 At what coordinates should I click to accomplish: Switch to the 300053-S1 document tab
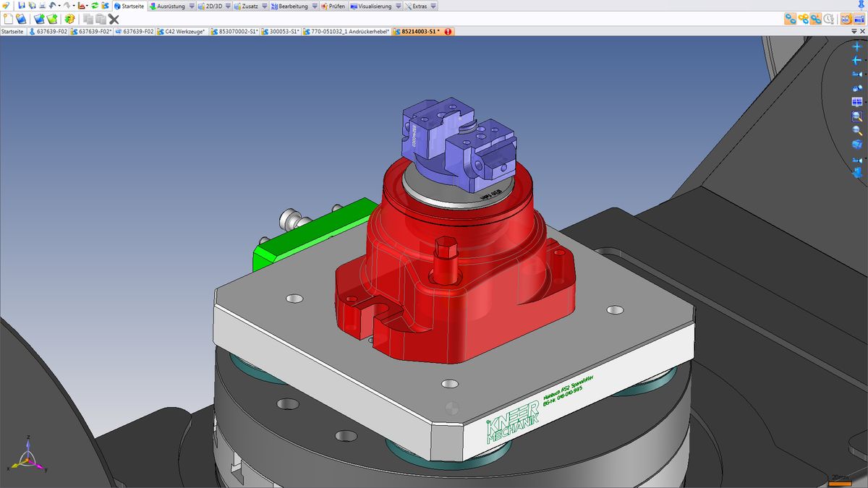(x=280, y=31)
